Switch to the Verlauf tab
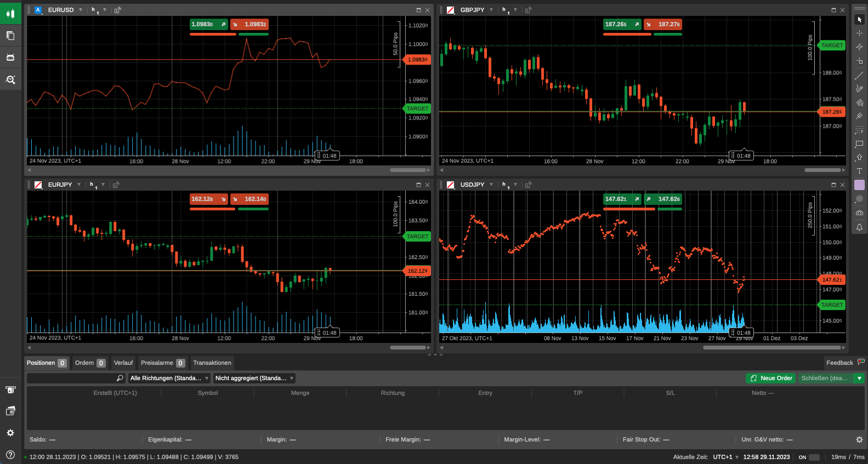 click(x=123, y=363)
